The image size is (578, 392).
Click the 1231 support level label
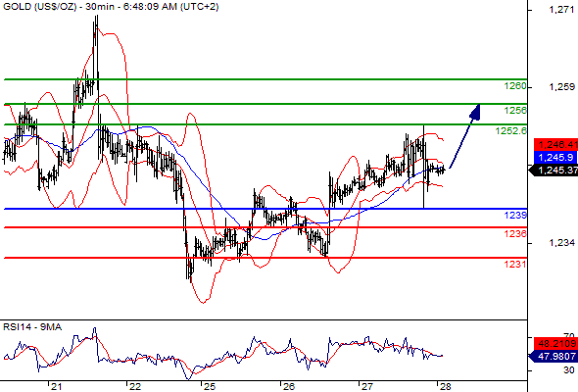click(515, 264)
